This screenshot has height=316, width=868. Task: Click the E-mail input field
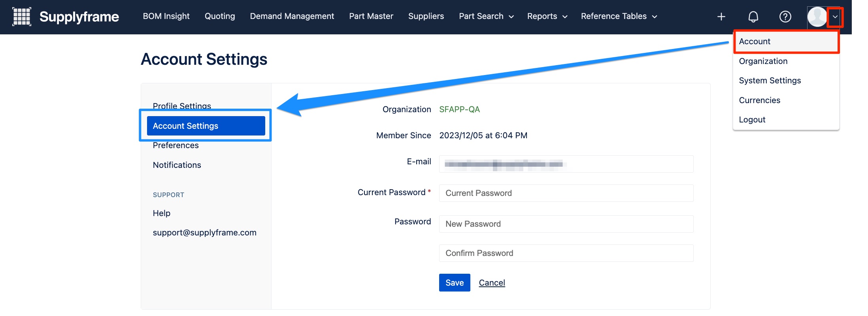pos(566,164)
